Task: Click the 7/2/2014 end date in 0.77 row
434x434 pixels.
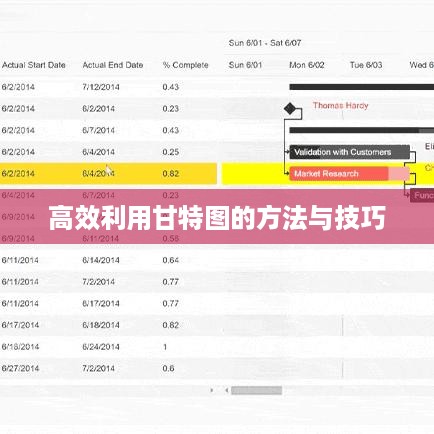Action: (98, 282)
